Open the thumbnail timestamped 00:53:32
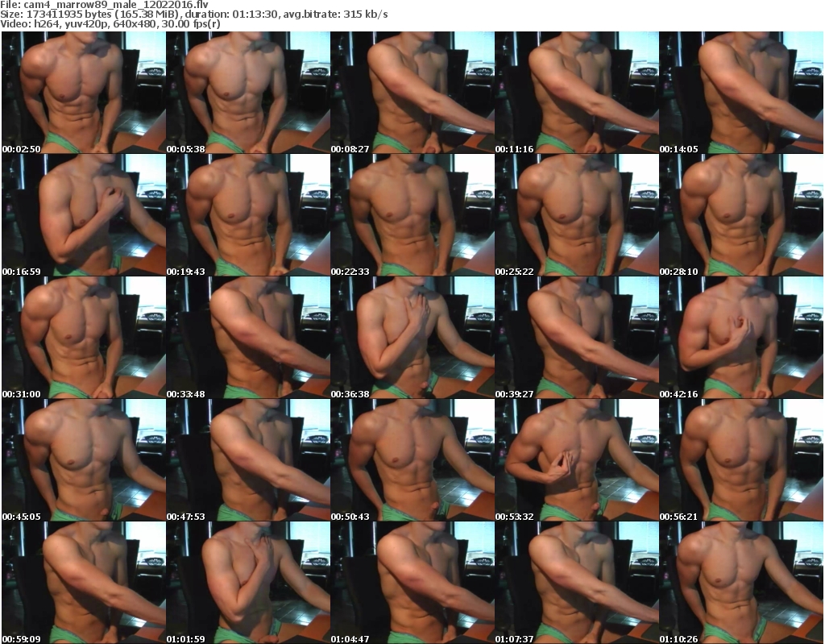This screenshot has width=825, height=644. (x=577, y=460)
